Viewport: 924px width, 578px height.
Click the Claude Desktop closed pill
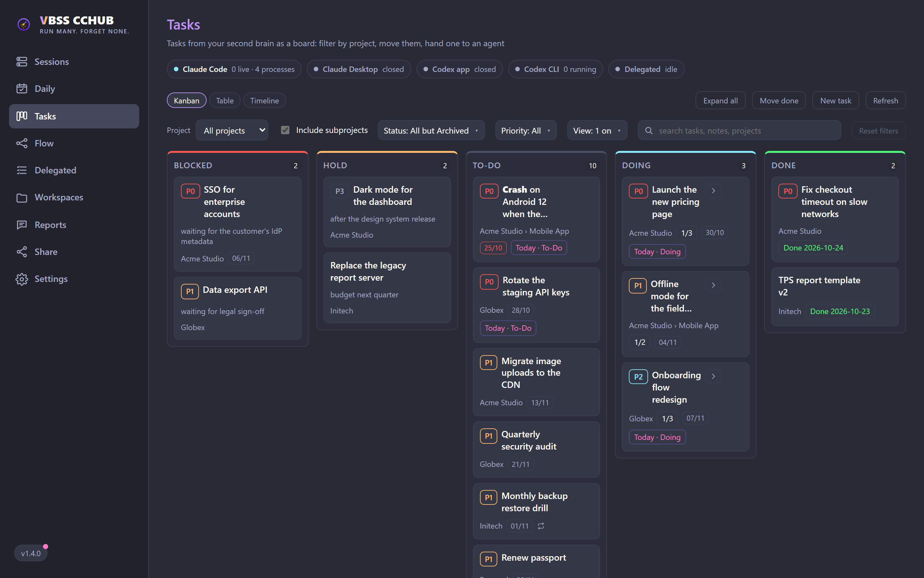[x=359, y=69]
